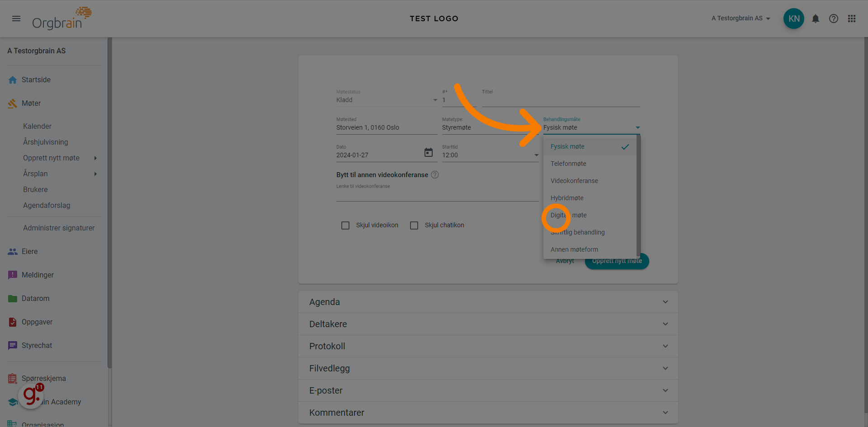
Task: Select Telefonmøte option
Action: coord(590,164)
